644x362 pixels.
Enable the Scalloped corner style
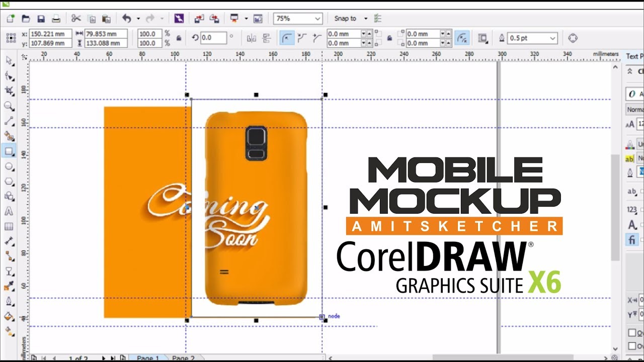tap(302, 38)
